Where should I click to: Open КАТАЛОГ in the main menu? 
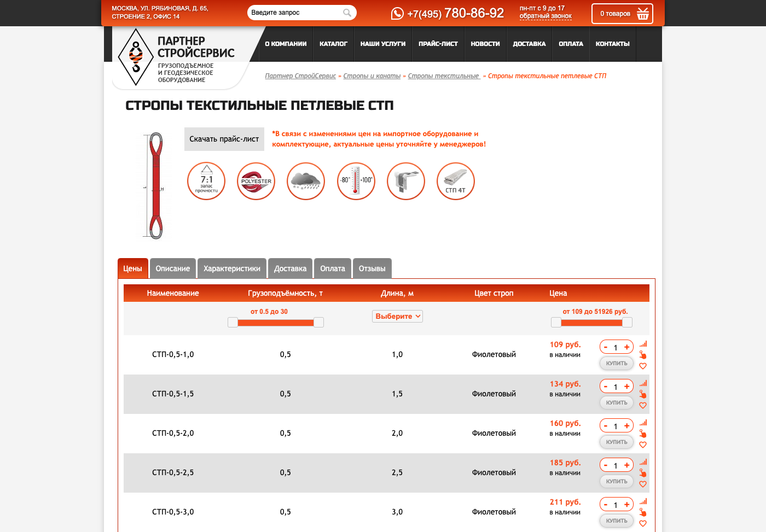pos(333,44)
